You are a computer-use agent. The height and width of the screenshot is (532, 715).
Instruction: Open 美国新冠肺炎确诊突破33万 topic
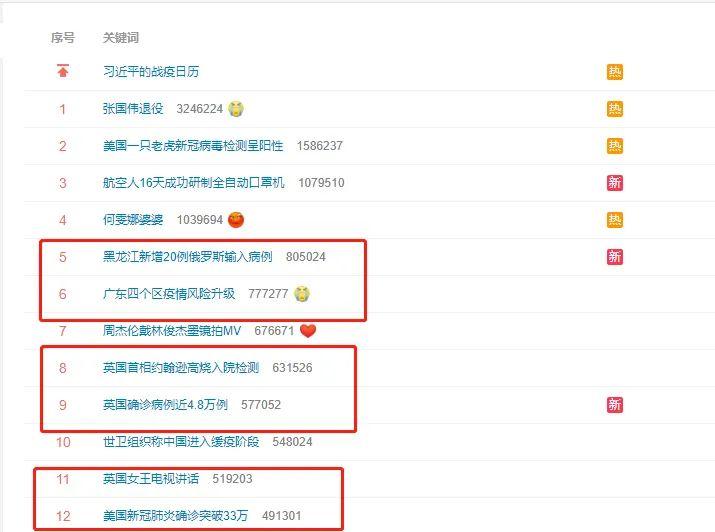[x=176, y=516]
